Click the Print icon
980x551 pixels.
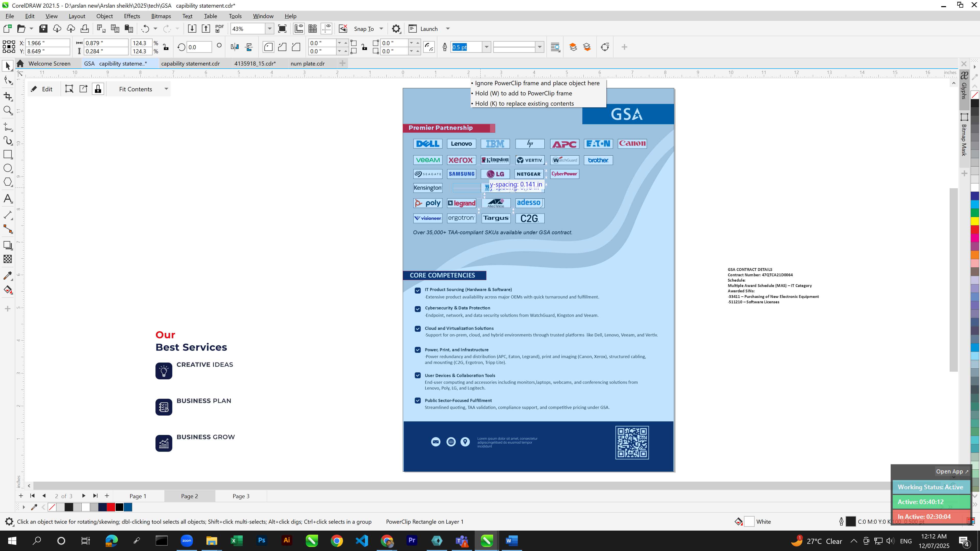[x=84, y=29]
